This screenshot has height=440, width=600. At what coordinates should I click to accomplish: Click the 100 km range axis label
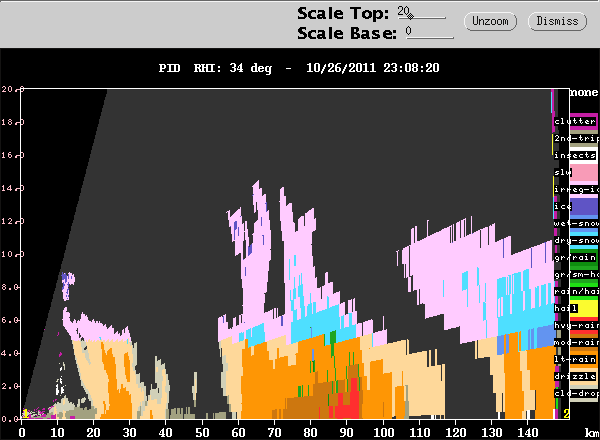(x=383, y=433)
